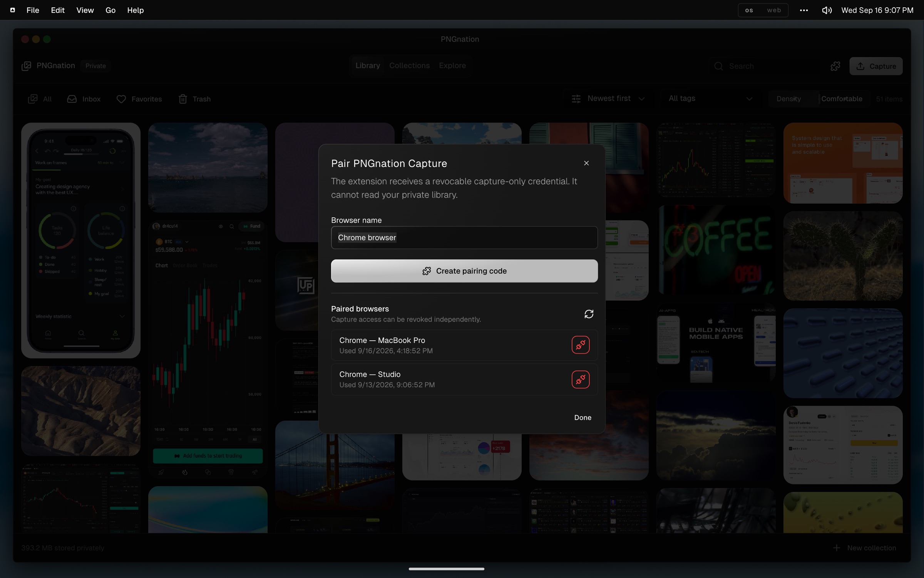Show Favorites with heart icon
The image size is (924, 578).
(x=139, y=99)
